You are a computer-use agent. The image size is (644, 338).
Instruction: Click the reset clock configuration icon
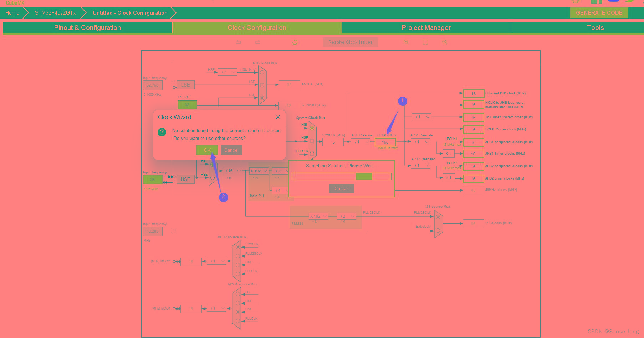click(295, 42)
